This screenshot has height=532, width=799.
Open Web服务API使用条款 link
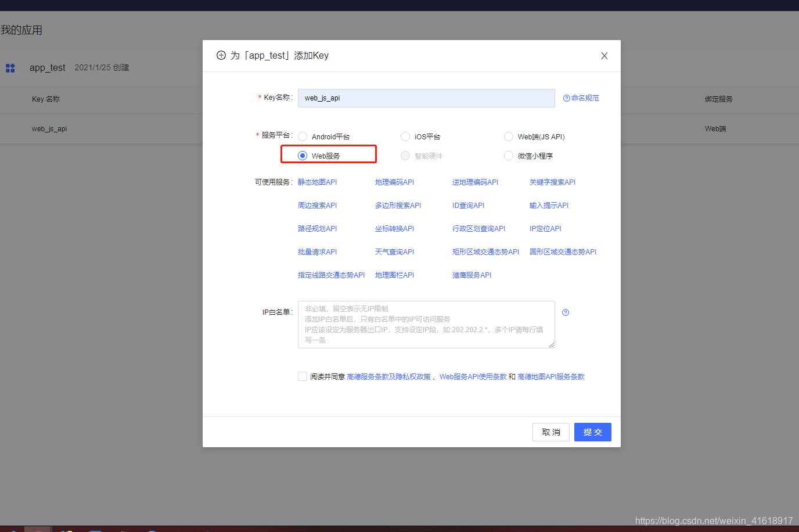point(473,377)
